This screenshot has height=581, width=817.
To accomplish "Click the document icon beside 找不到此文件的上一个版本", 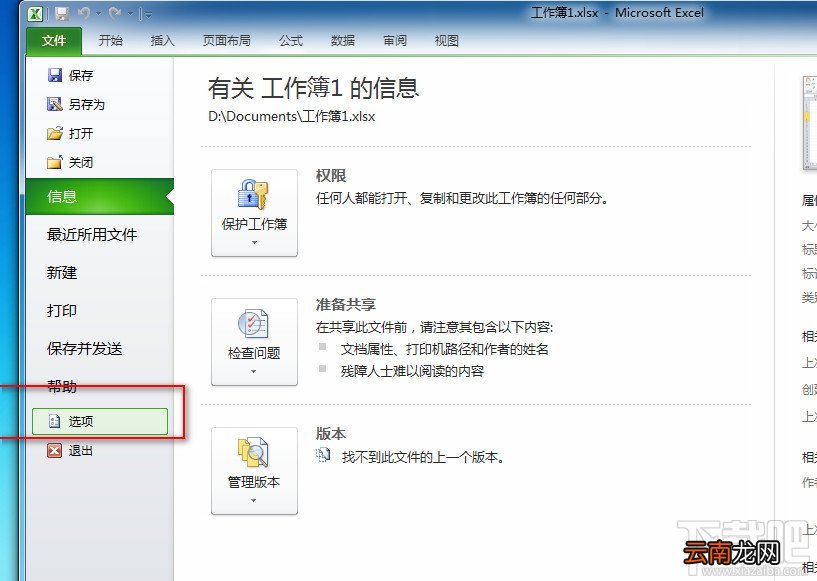I will pyautogui.click(x=323, y=455).
